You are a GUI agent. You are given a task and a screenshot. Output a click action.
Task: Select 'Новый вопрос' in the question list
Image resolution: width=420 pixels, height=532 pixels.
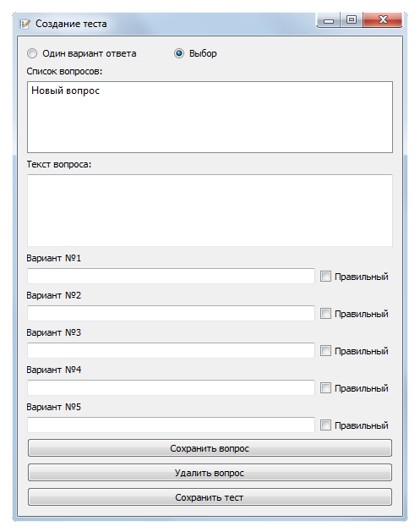(x=65, y=90)
